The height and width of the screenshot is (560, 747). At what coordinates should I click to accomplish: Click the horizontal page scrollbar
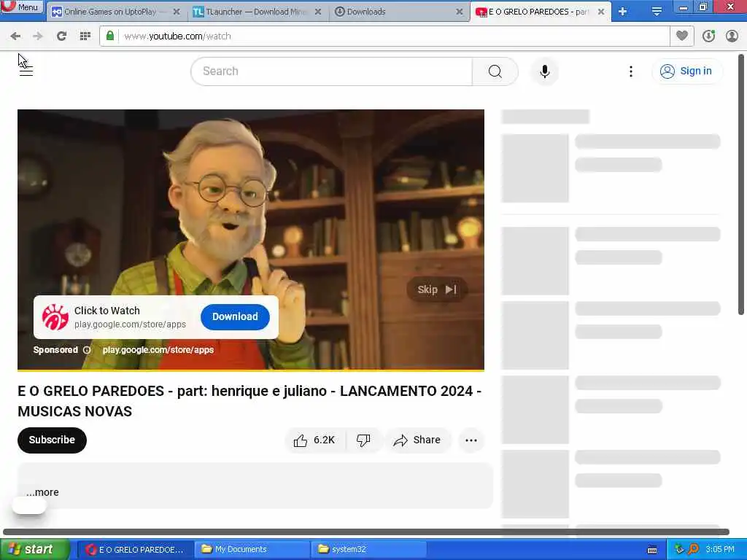click(366, 532)
